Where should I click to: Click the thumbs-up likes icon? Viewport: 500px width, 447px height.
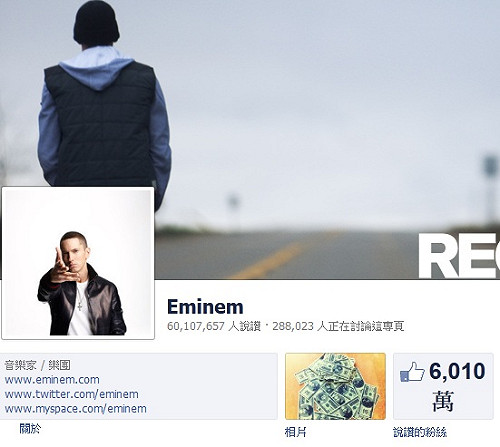tap(412, 372)
